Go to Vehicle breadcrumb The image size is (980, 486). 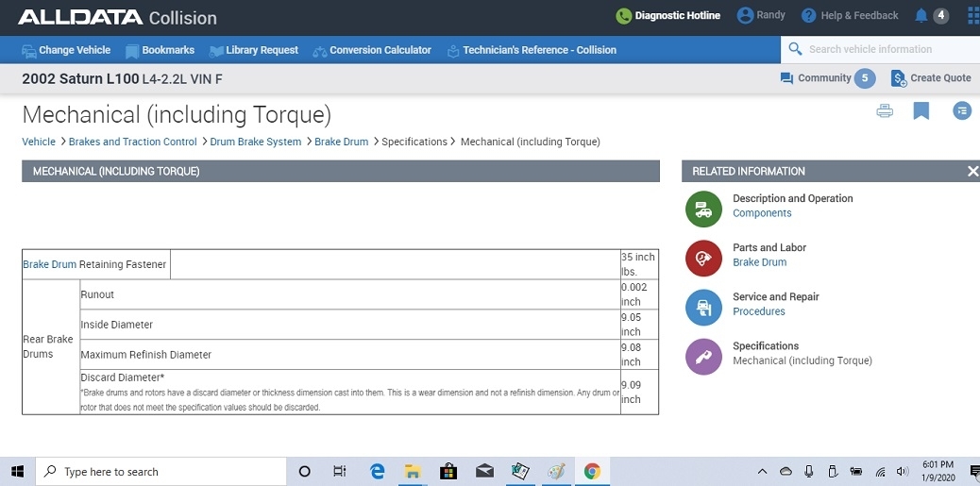[x=39, y=142]
